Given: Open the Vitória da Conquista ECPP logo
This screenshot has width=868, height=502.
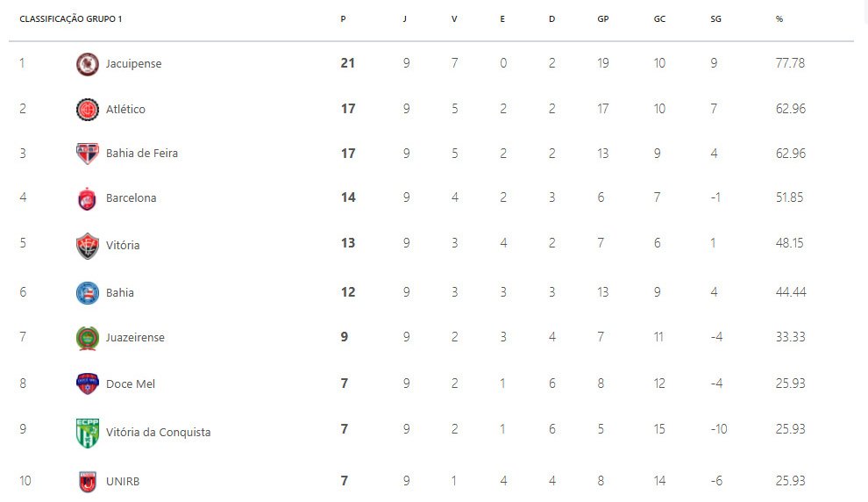Looking at the screenshot, I should (88, 433).
